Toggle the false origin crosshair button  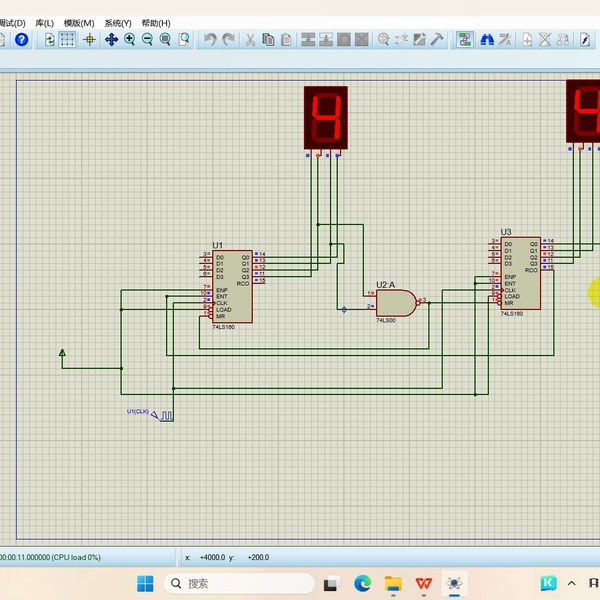click(x=90, y=40)
